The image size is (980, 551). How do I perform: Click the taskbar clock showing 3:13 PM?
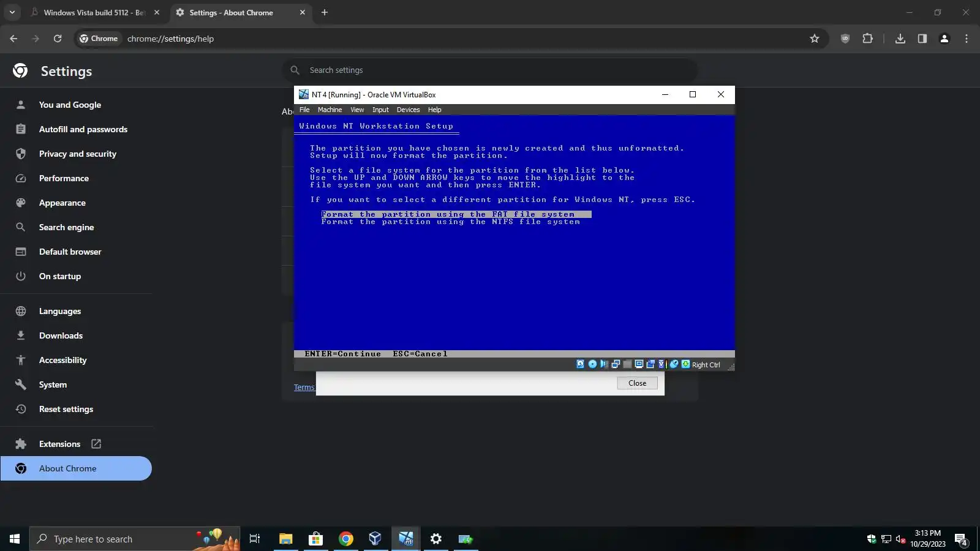[x=927, y=539]
